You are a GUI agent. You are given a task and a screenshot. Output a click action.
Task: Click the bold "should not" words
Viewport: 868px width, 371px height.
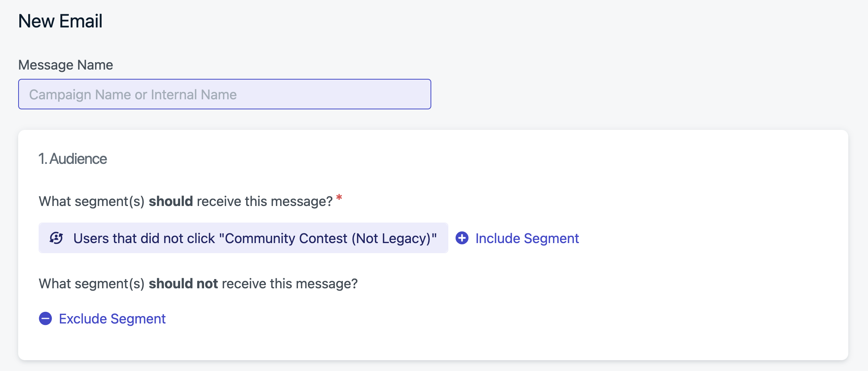coord(184,284)
